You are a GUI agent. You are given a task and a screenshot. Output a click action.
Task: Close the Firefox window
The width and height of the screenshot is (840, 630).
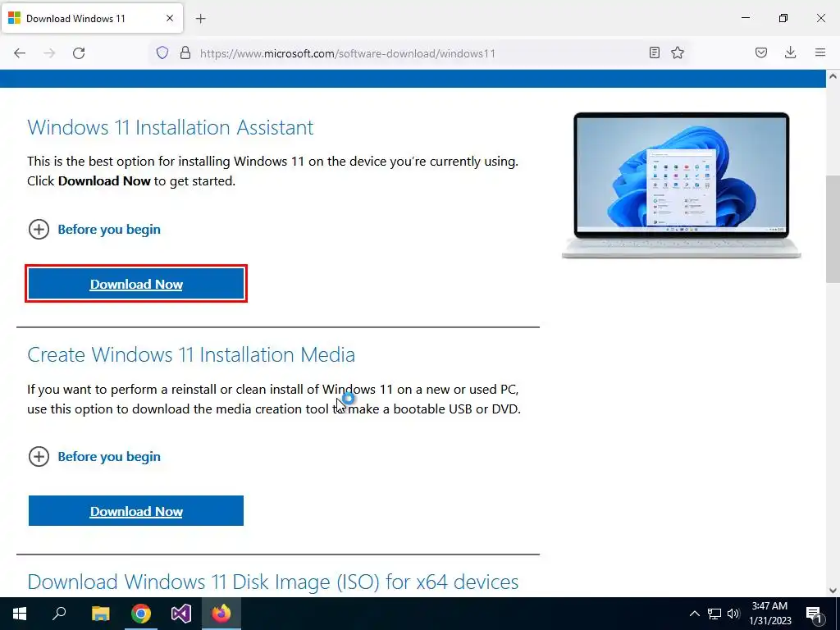click(x=820, y=18)
